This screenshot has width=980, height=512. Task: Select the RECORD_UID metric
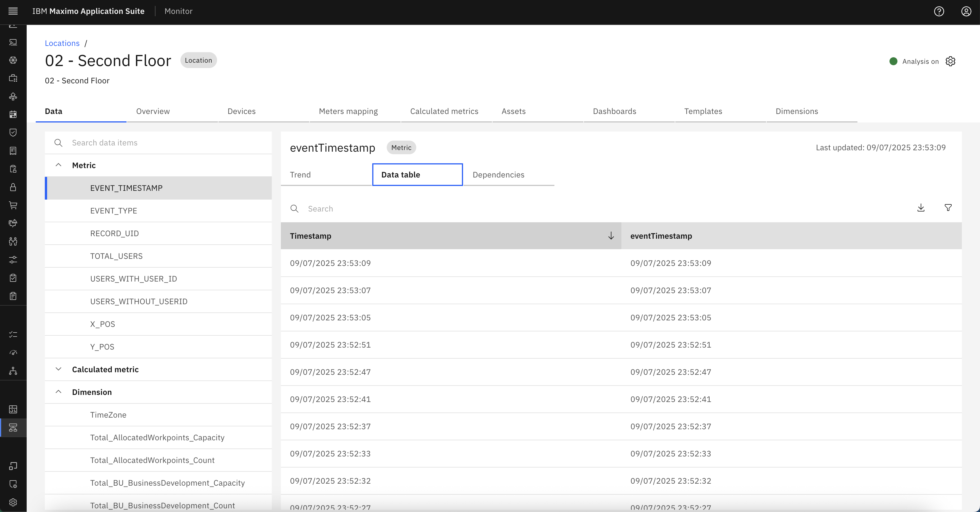[158, 233]
